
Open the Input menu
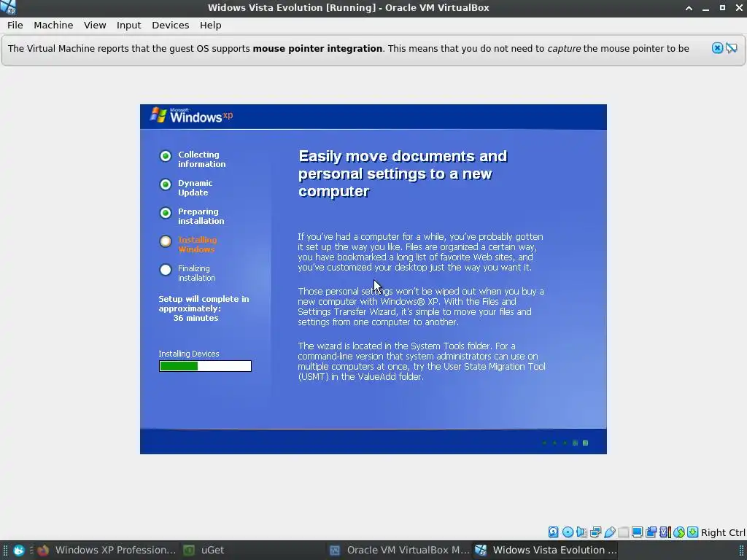point(128,26)
